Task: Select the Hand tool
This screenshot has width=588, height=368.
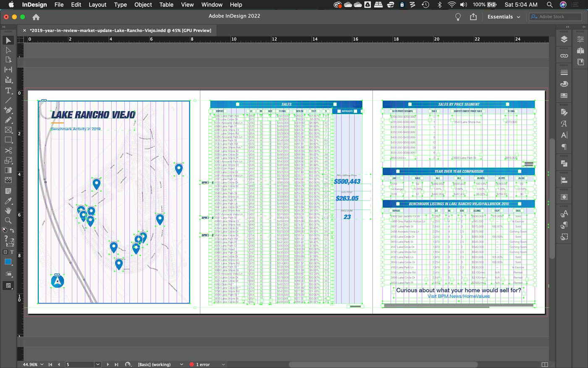Action: pos(8,210)
